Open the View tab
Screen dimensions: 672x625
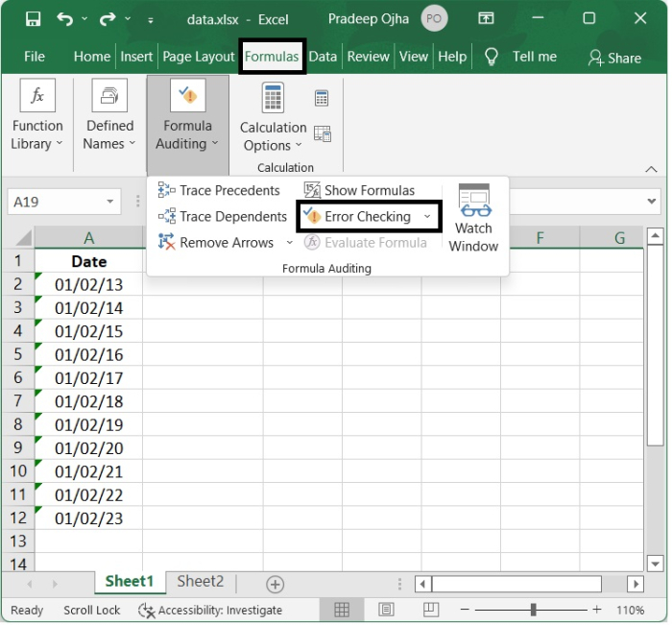point(414,57)
